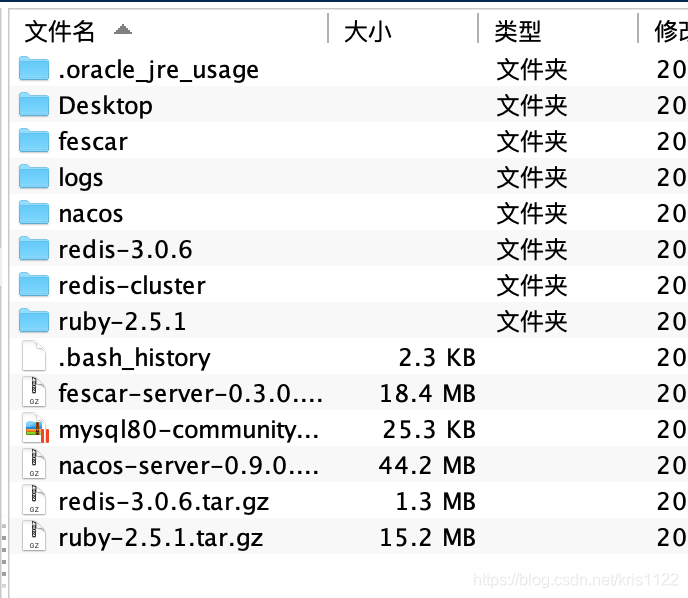Select the nacos folder name
Image resolution: width=688 pixels, height=598 pixels.
click(91, 214)
